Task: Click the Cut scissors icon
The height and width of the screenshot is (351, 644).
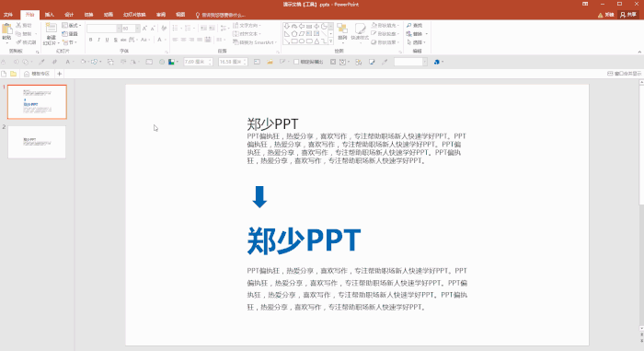Action: click(x=18, y=26)
